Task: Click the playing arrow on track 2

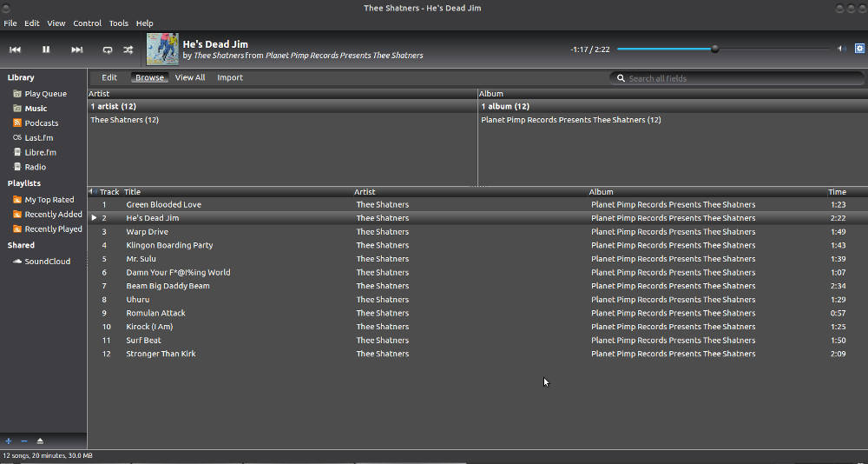Action: click(x=94, y=218)
